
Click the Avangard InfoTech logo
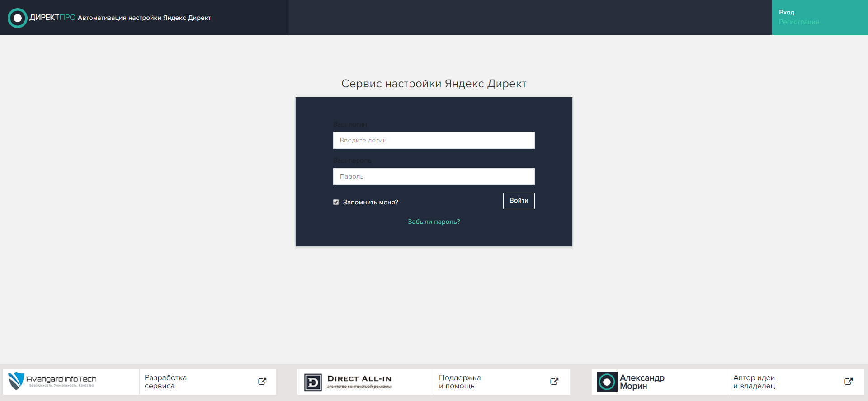52,381
